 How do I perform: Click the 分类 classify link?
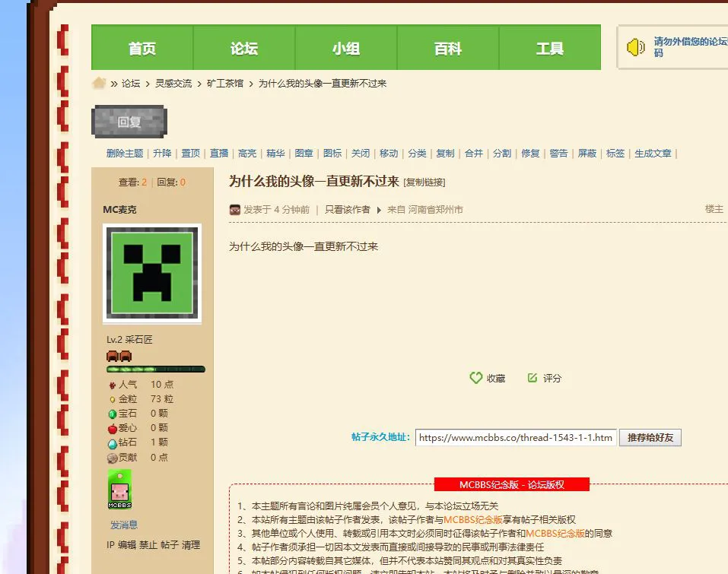point(417,153)
